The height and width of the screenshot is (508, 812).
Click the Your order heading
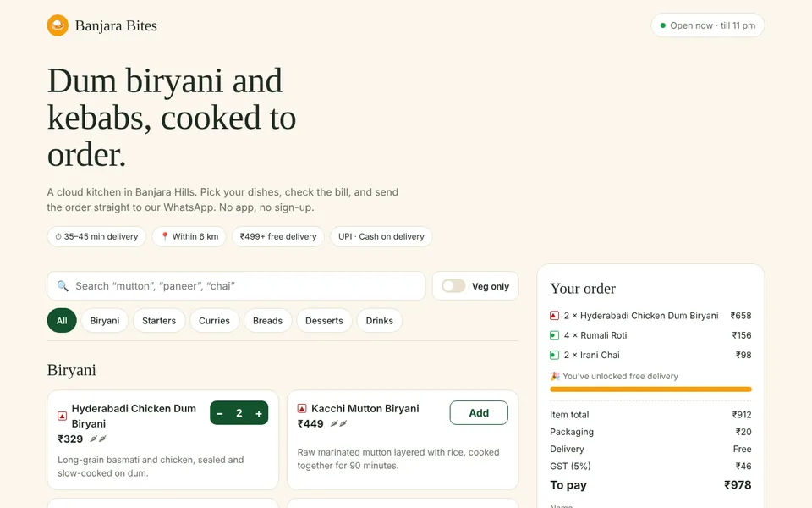click(x=583, y=289)
